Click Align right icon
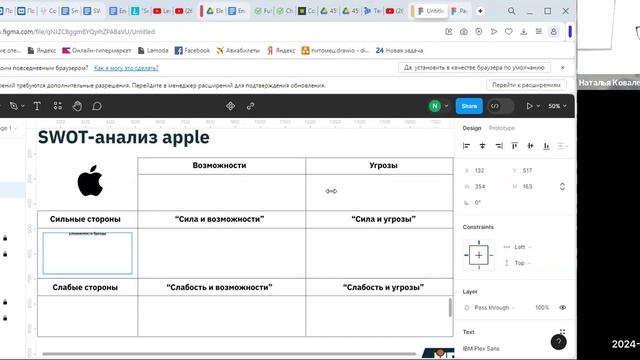The height and width of the screenshot is (360, 640). tap(499, 146)
